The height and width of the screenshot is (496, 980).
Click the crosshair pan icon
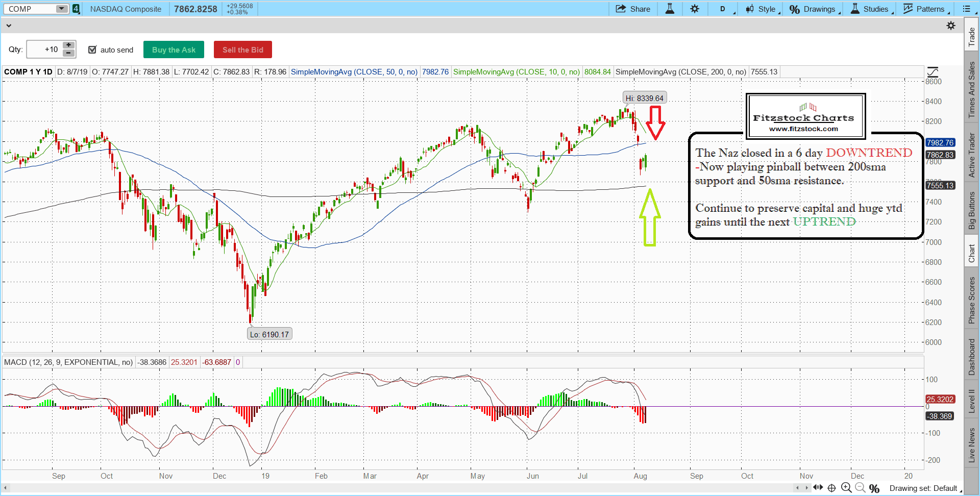(x=831, y=488)
